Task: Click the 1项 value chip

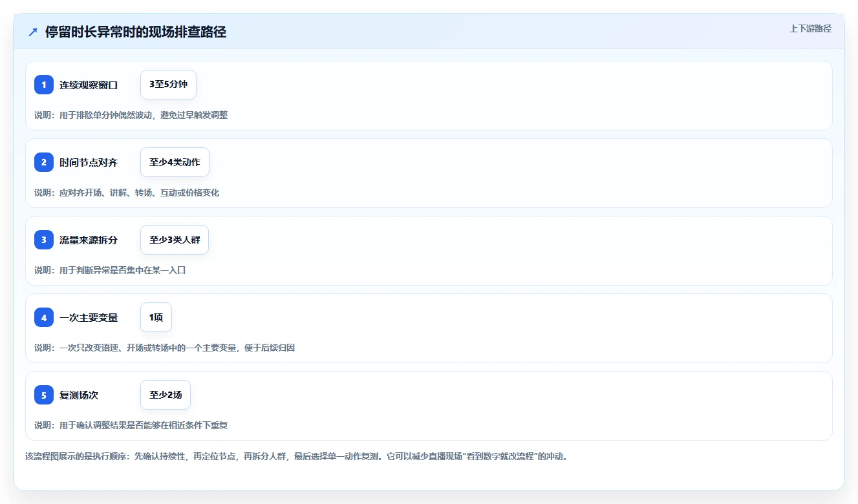Action: click(156, 317)
